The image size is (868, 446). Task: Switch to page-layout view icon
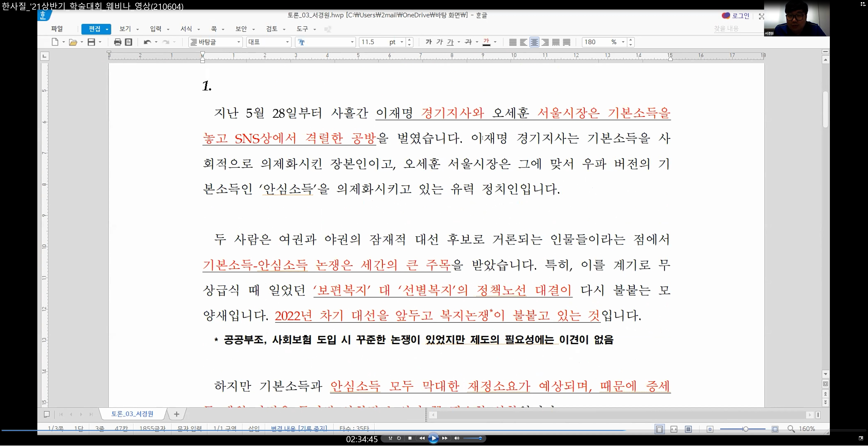(659, 429)
